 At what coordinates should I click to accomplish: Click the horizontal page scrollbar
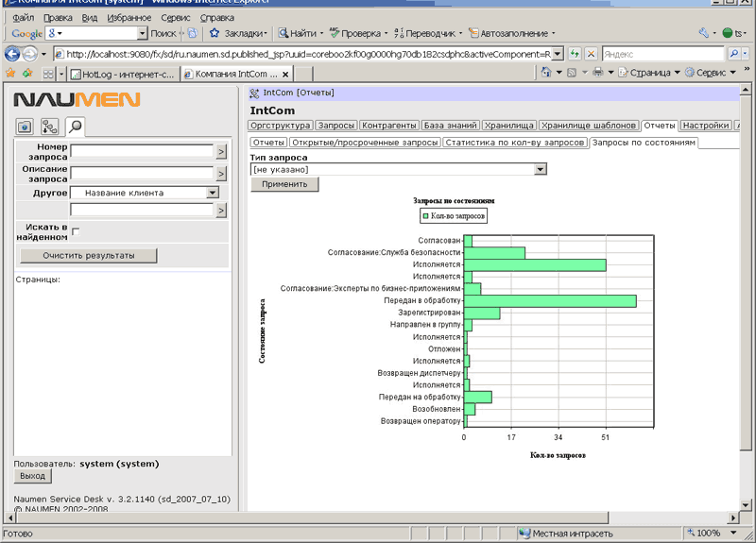point(314,518)
